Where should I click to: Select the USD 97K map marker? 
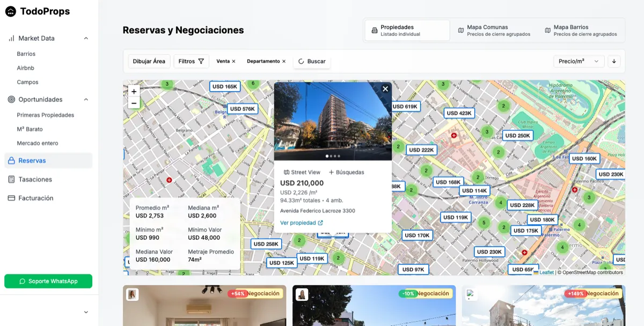coord(413,270)
